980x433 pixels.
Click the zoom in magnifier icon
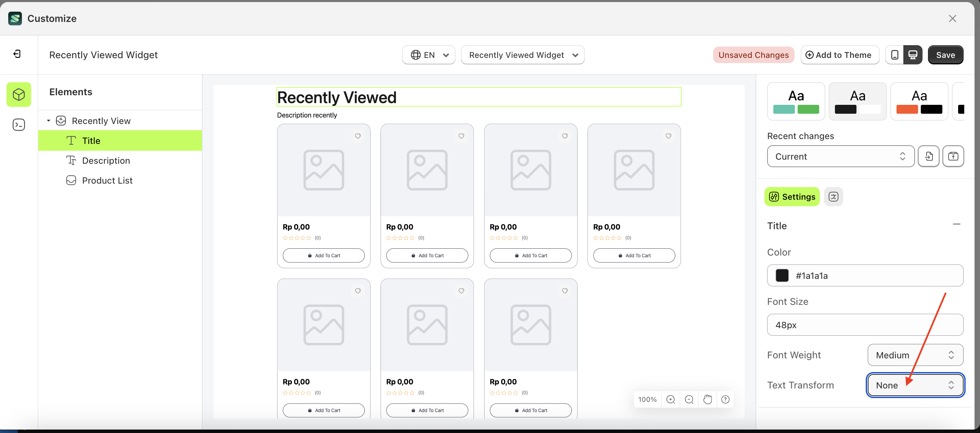(671, 399)
